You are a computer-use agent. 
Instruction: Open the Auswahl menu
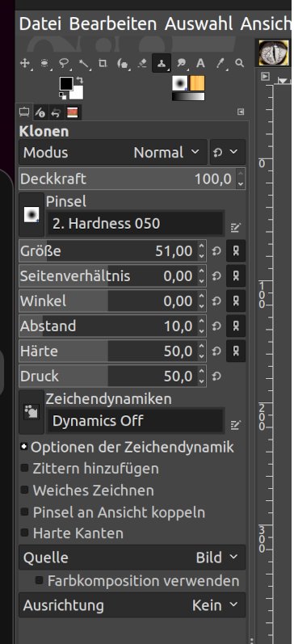199,23
